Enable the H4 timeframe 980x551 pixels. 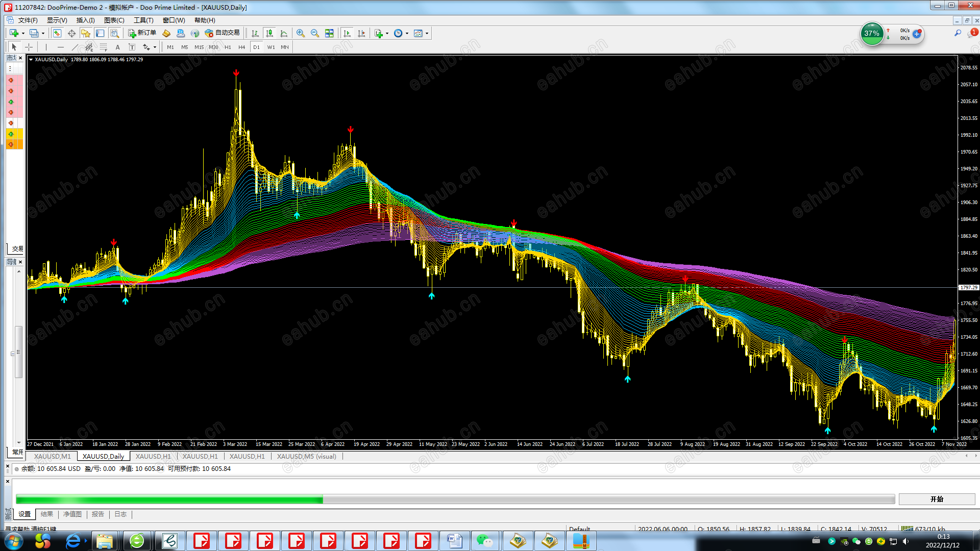[242, 47]
